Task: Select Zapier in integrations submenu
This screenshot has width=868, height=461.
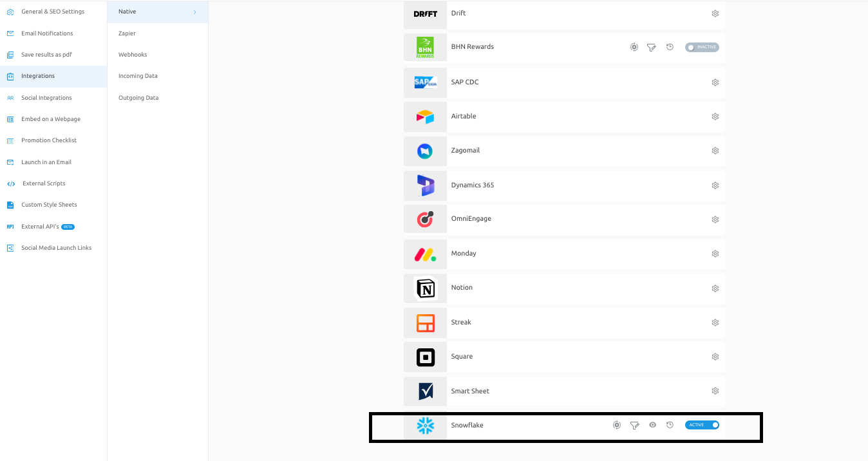Action: [127, 33]
